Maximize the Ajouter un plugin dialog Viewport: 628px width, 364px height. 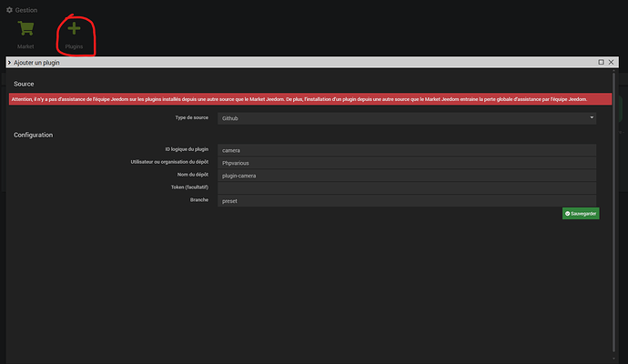tap(601, 62)
